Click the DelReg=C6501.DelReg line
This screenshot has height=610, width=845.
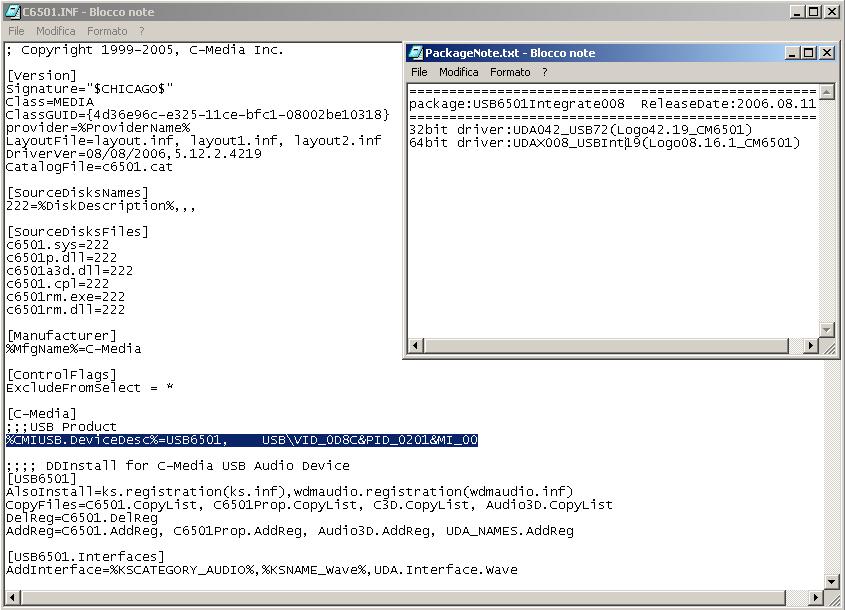point(81,518)
